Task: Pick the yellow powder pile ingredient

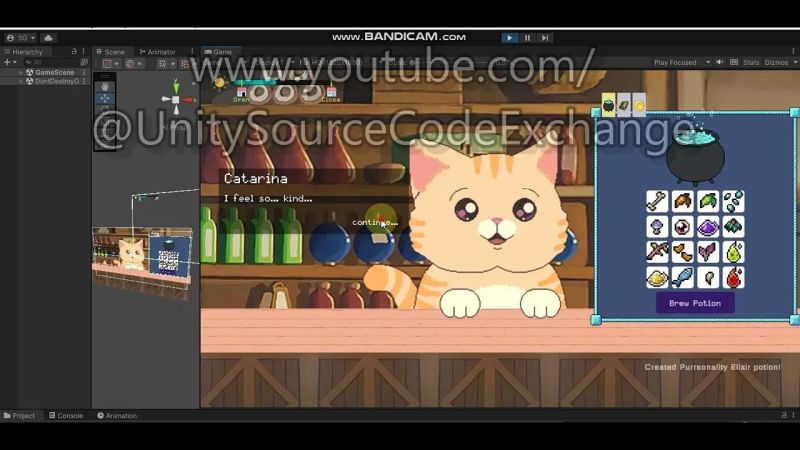Action: pos(657,278)
